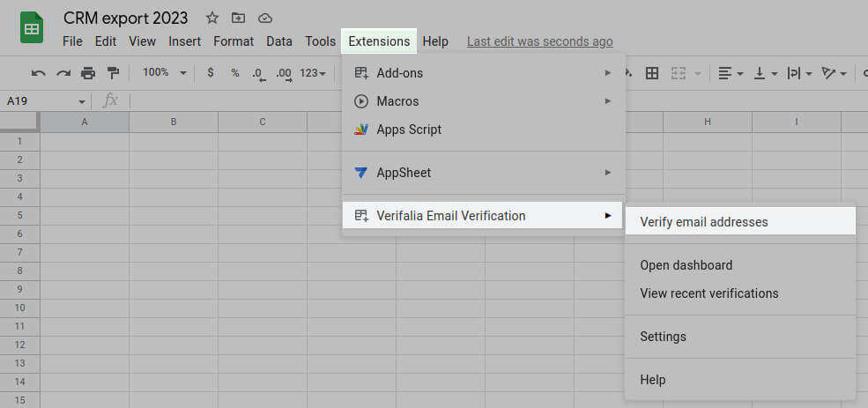Screen dimensions: 868x408
Task: Choose Verify email addresses
Action: (x=741, y=222)
